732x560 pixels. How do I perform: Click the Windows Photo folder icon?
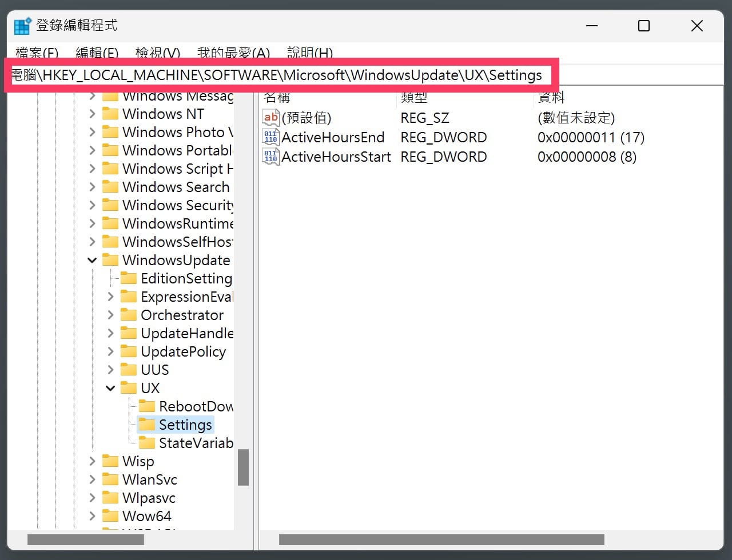[110, 132]
